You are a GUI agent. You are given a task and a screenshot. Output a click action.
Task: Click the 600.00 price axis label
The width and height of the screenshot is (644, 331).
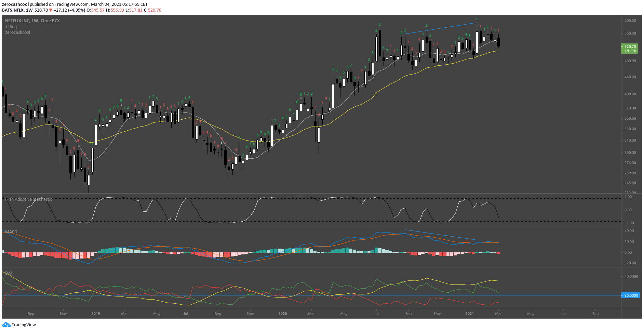[x=630, y=21]
